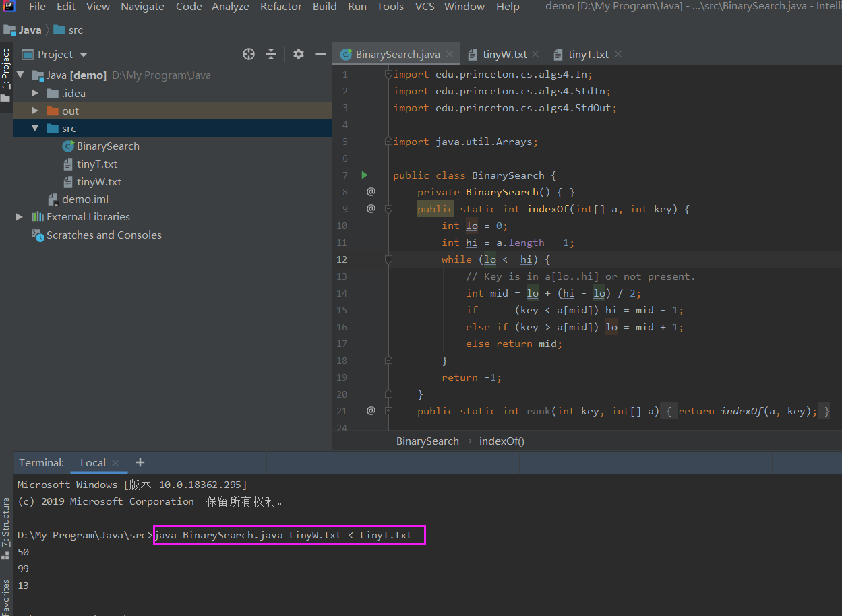
Task: Open the Tools menu
Action: [390, 7]
